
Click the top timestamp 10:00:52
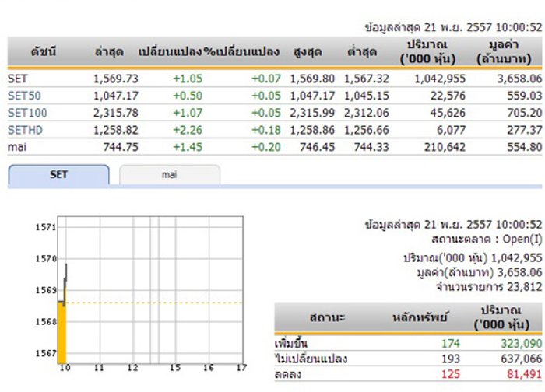(519, 27)
